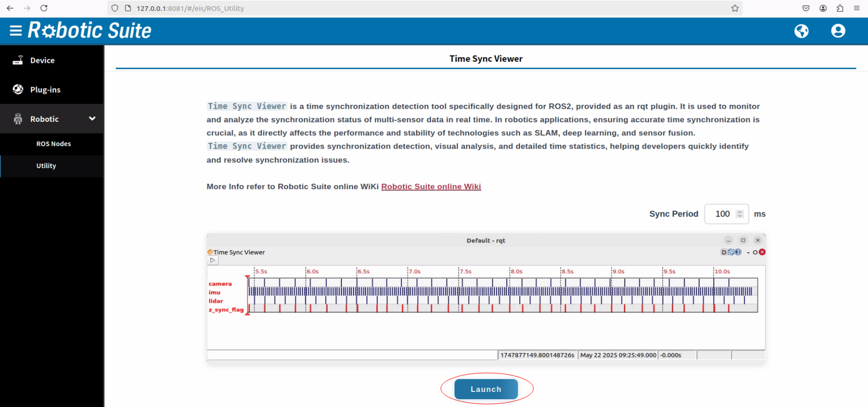Open the Device menu item
868x407 pixels.
(42, 60)
